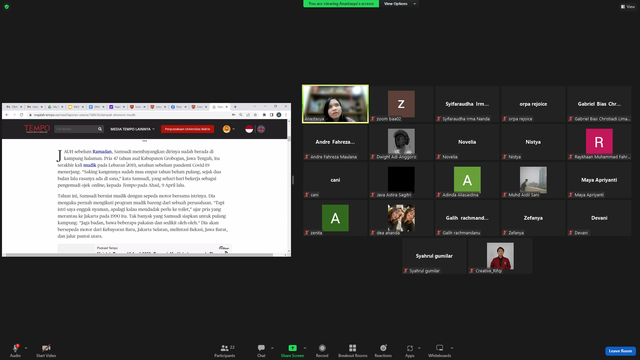Click the user profile avatar on Tempo
This screenshot has width=640, height=360.
click(227, 129)
